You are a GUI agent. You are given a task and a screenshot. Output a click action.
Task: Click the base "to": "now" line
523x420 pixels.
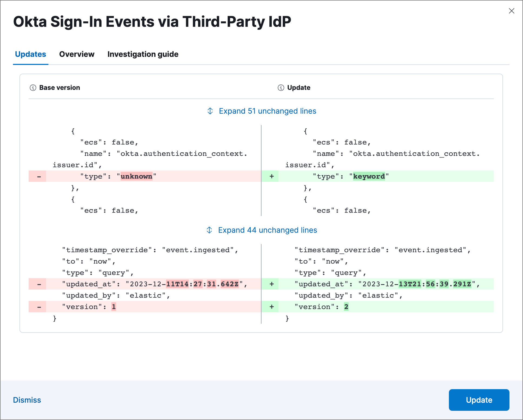[89, 261]
